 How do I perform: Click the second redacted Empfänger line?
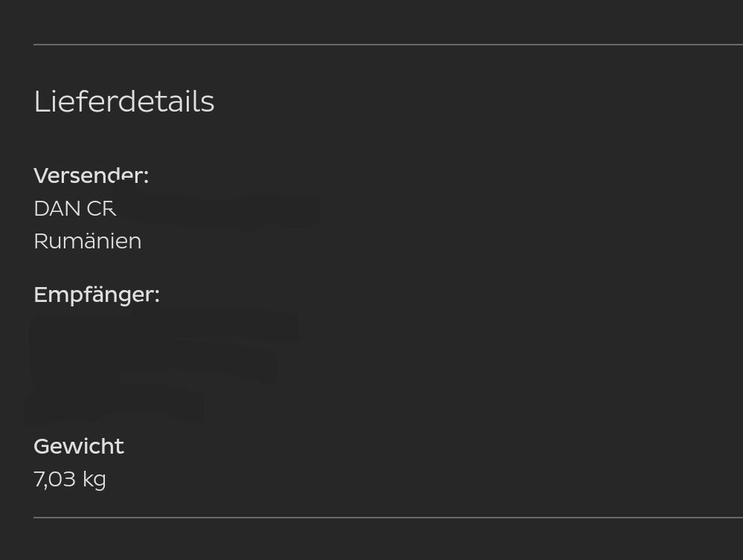[154, 365]
